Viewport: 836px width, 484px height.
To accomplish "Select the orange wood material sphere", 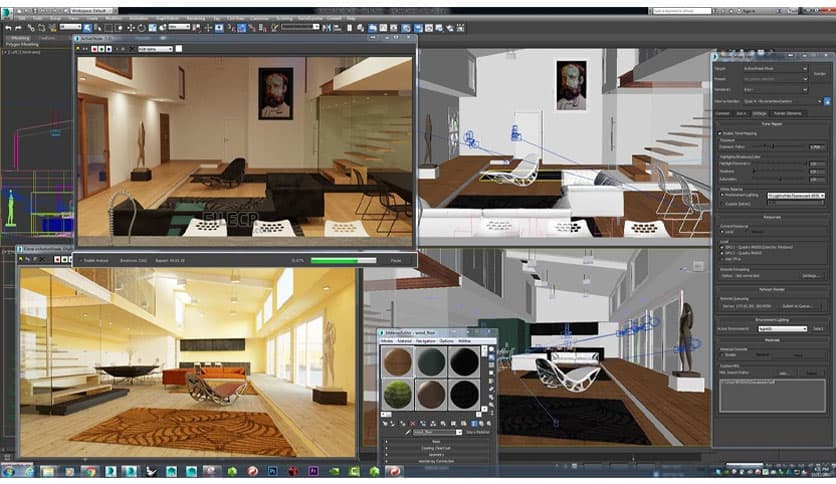I will 398,362.
